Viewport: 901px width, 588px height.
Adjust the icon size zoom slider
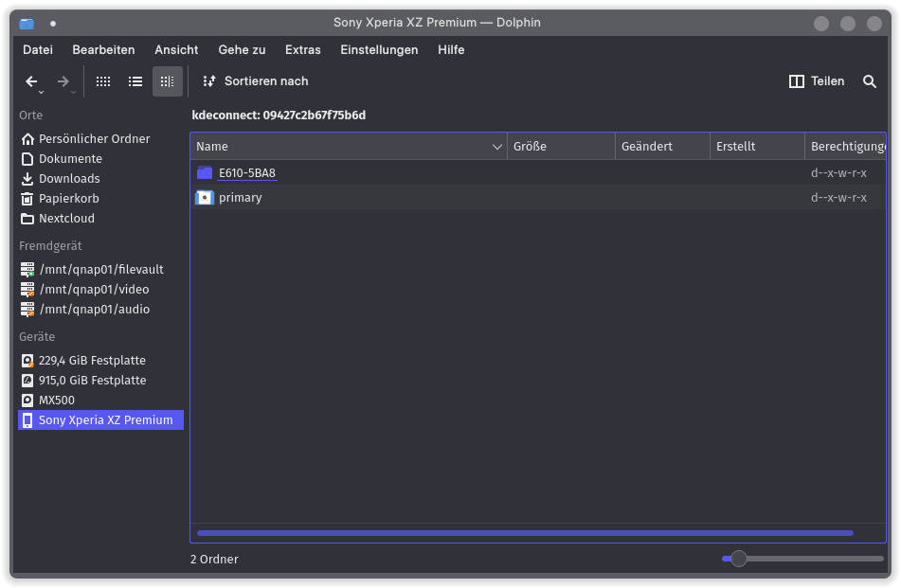click(x=738, y=559)
